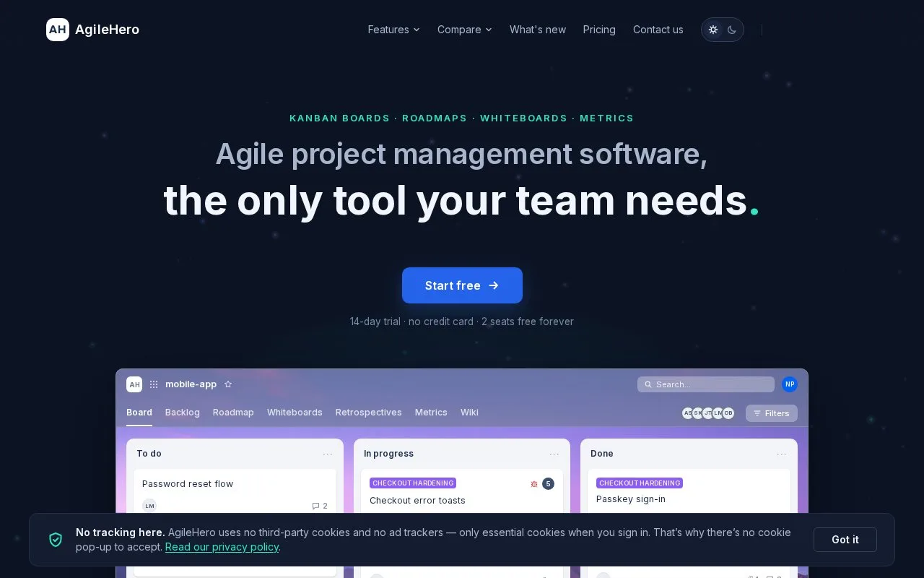The image size is (924, 578).
Task: Click the 5 points badge on Checkout error toasts
Action: (x=548, y=484)
